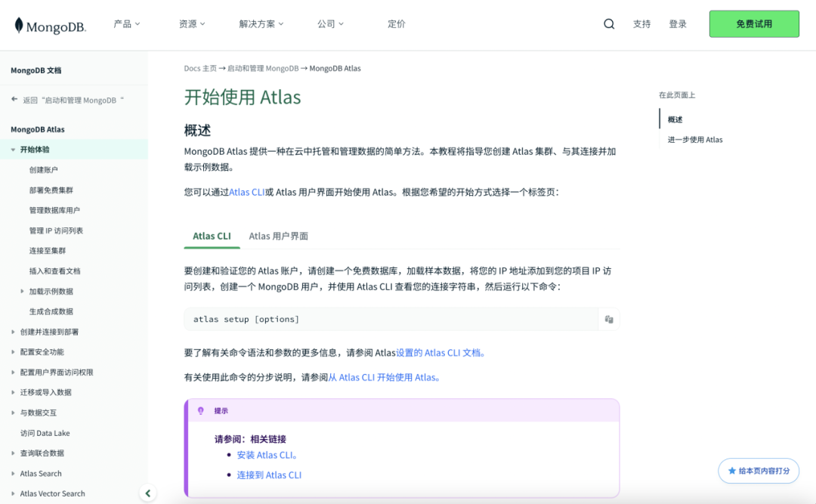
Task: Jump to 概述 in page contents
Action: click(675, 119)
